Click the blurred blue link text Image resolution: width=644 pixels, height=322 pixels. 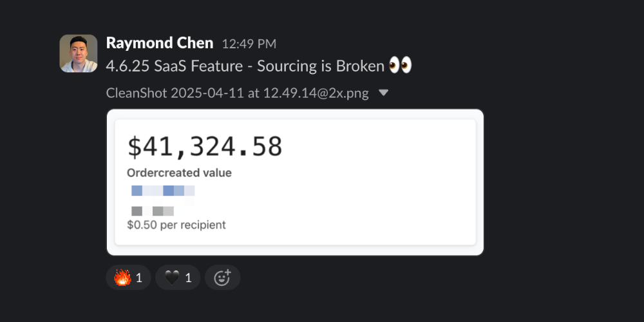(x=163, y=191)
